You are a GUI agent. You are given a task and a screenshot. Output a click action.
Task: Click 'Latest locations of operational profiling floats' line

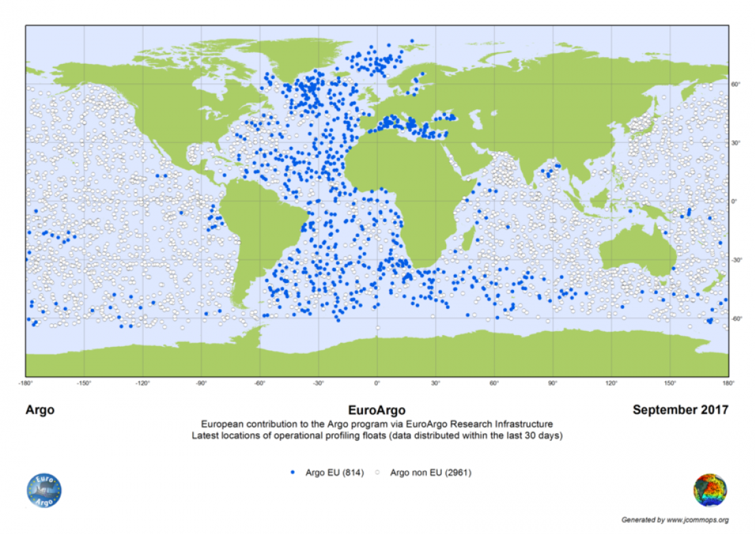377,435
